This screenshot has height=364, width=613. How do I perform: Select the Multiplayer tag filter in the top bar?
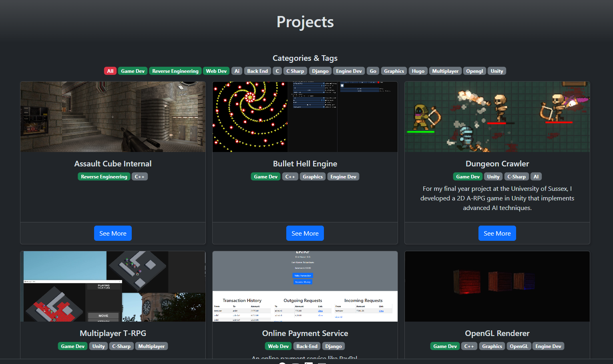pos(445,71)
